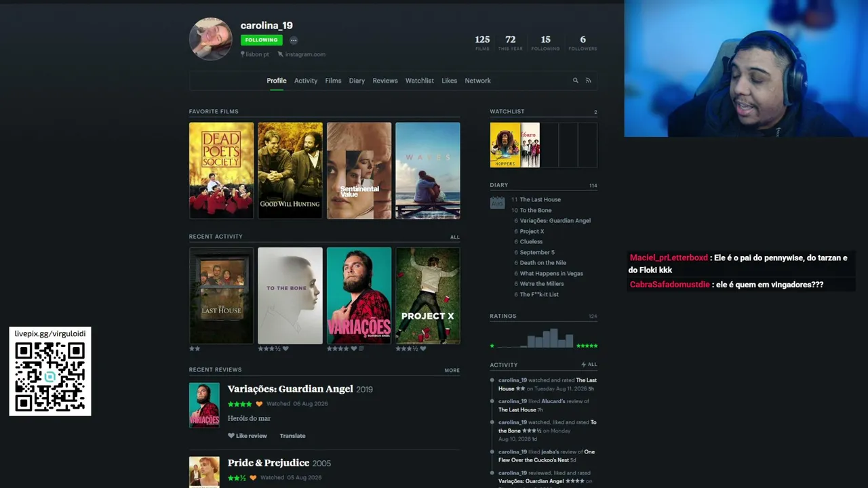The width and height of the screenshot is (868, 488).
Task: Click the orange heart on Pride & Prejudice review
Action: 253,478
